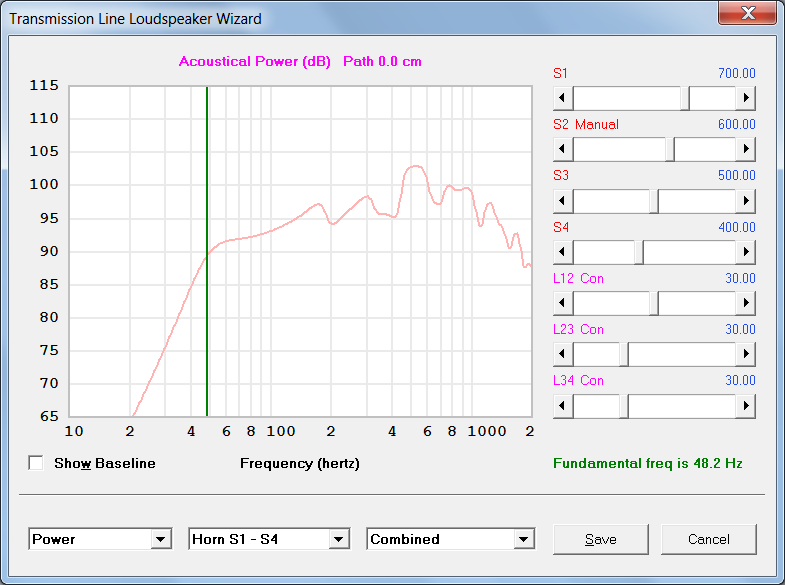Click the S2 Manual slider thumb
Screen dimensions: 785x585
point(670,149)
